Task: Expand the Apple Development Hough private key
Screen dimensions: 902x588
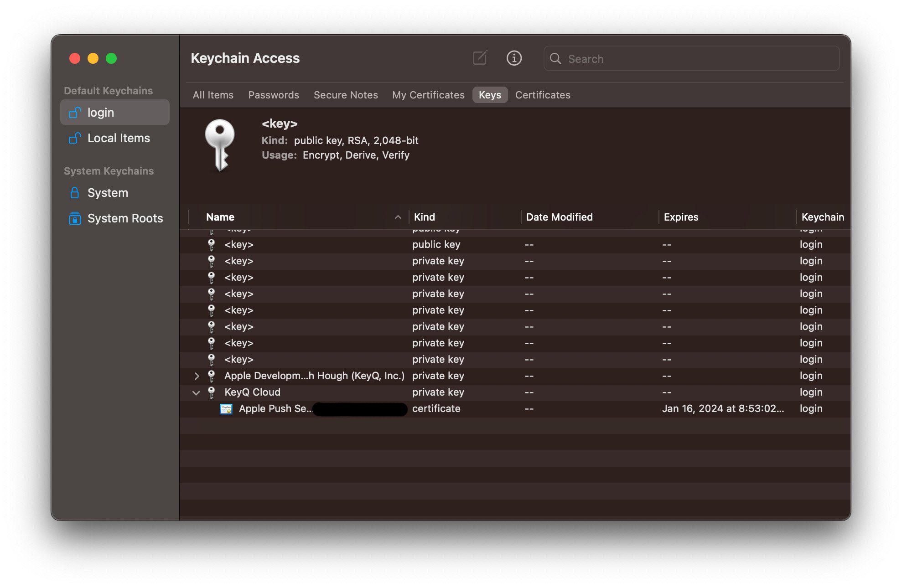Action: (x=196, y=376)
